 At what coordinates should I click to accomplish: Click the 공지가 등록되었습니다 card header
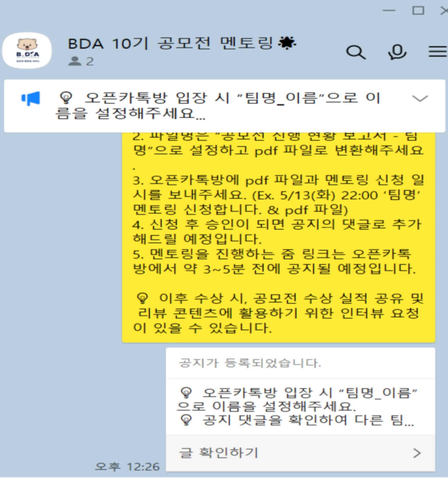tap(300, 363)
